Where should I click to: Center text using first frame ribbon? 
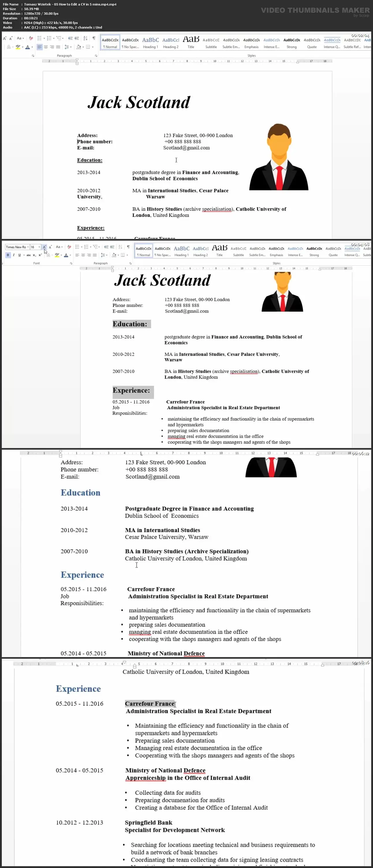(x=46, y=47)
